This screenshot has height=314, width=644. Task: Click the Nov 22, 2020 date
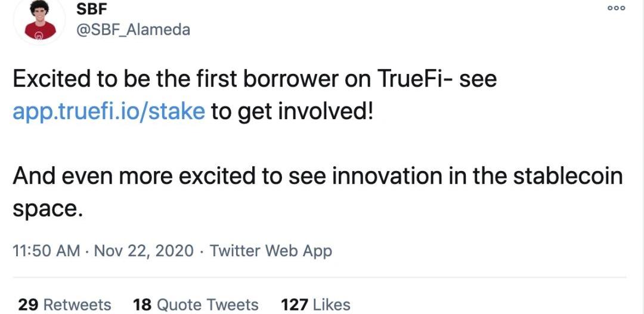[x=144, y=251]
